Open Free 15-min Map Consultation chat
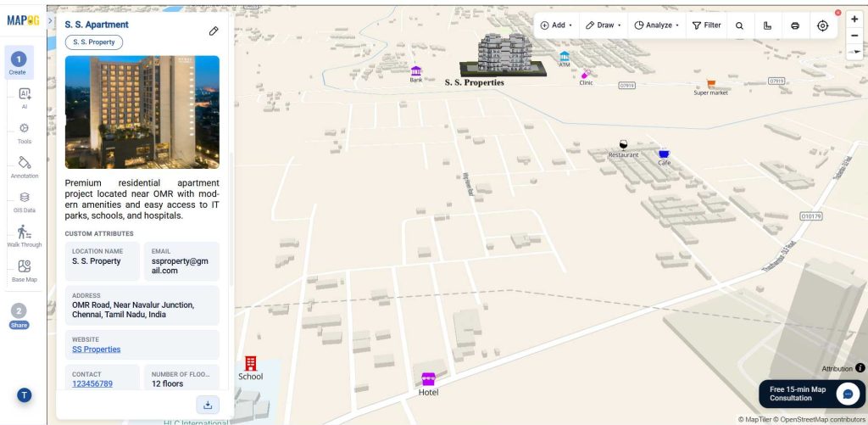This screenshot has height=425, width=868. click(x=811, y=394)
